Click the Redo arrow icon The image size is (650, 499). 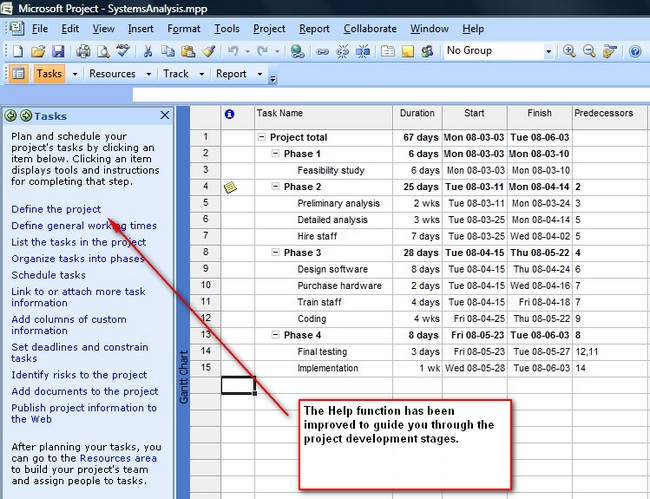262,51
